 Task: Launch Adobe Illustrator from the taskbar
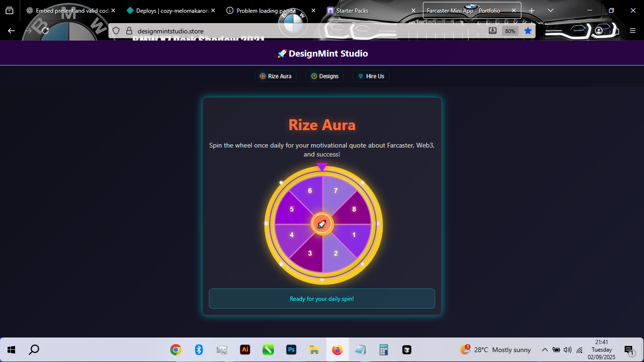click(245, 350)
